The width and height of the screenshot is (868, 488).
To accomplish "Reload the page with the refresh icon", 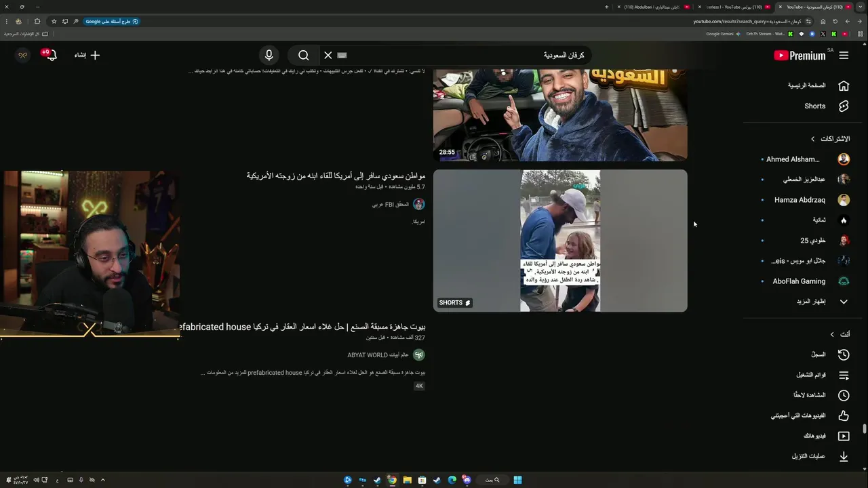I will click(835, 21).
